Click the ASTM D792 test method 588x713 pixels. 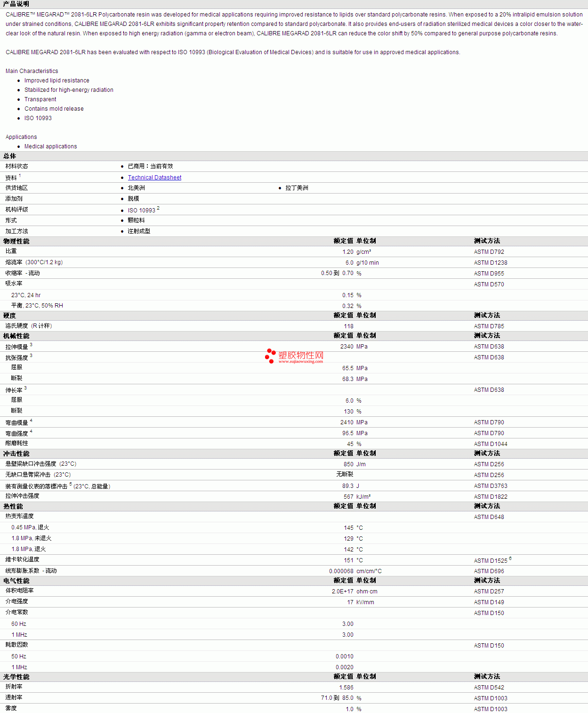point(489,252)
